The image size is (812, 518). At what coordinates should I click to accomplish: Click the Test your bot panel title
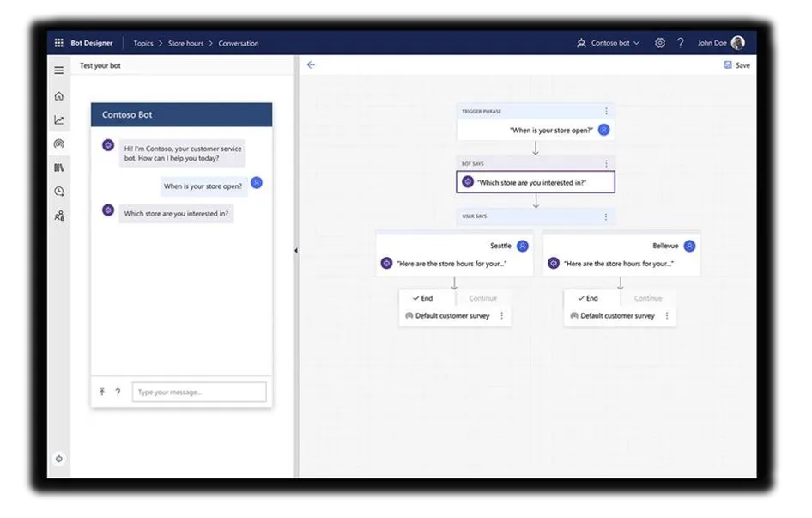pyautogui.click(x=100, y=65)
